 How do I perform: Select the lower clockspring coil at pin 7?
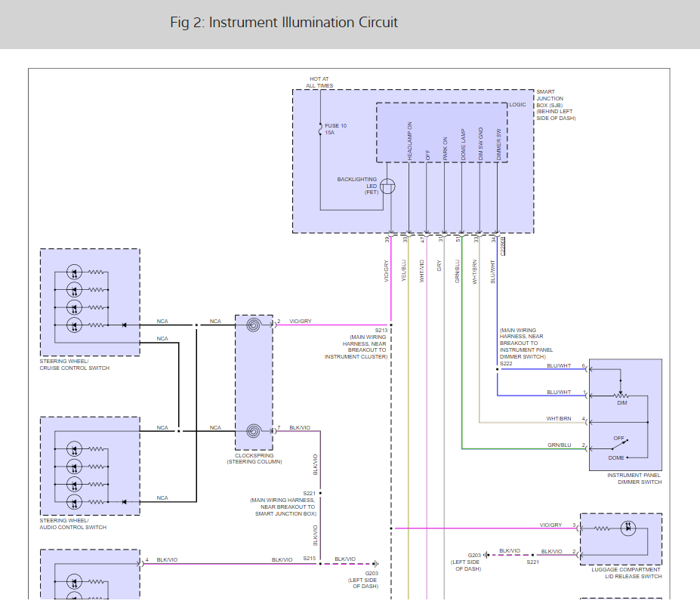(x=254, y=432)
